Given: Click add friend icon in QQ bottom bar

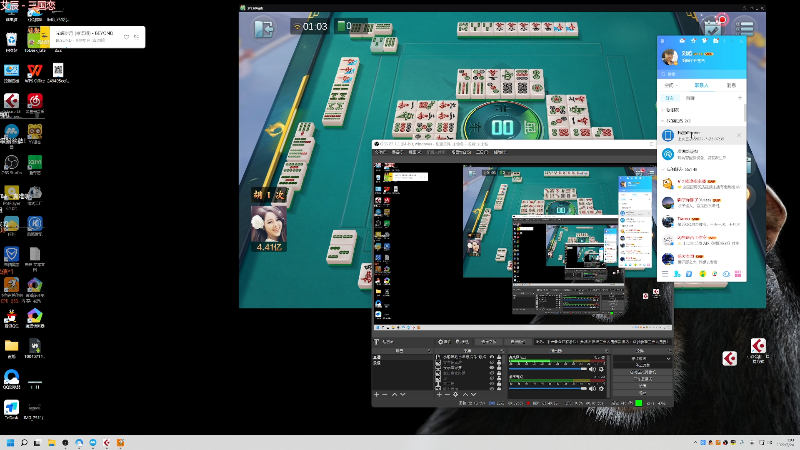Looking at the screenshot, I should [x=677, y=274].
